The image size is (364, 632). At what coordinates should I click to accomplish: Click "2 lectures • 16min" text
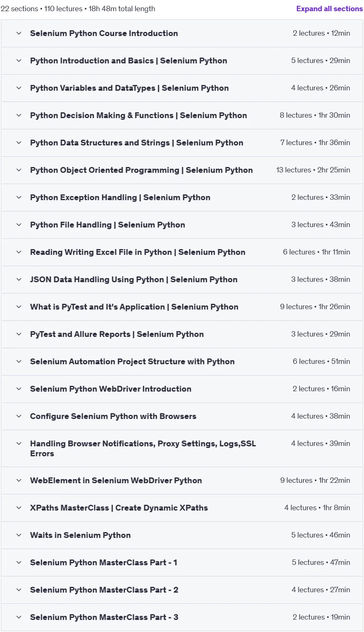(321, 389)
